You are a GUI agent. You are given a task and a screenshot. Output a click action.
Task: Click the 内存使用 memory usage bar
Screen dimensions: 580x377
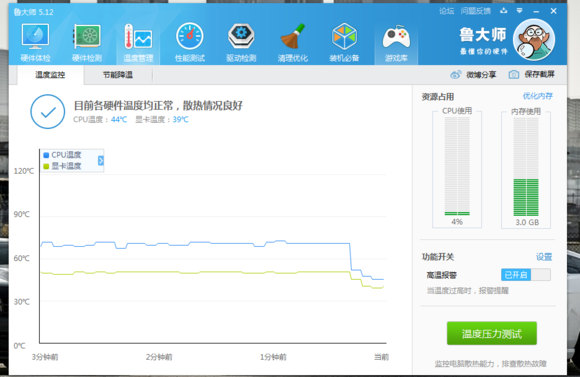point(526,167)
